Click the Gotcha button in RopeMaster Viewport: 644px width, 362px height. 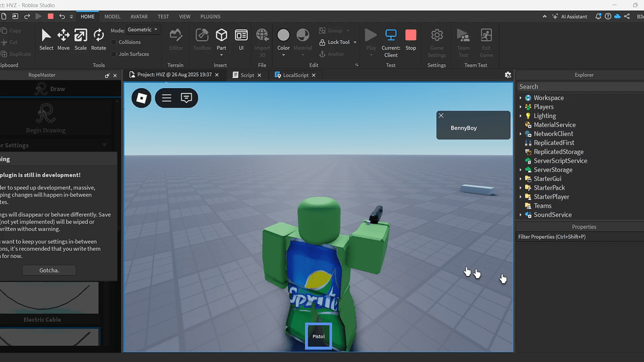(49, 270)
